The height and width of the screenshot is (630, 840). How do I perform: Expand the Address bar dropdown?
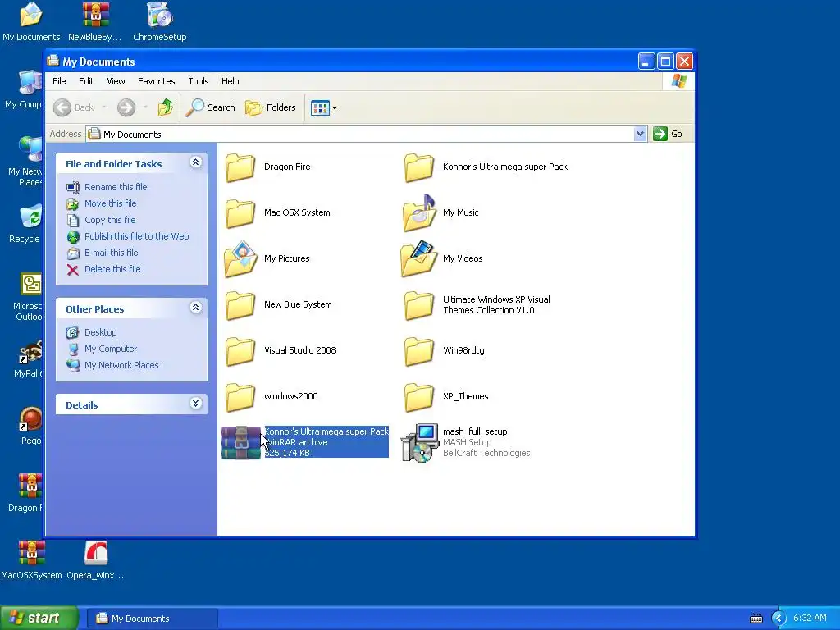(x=640, y=134)
